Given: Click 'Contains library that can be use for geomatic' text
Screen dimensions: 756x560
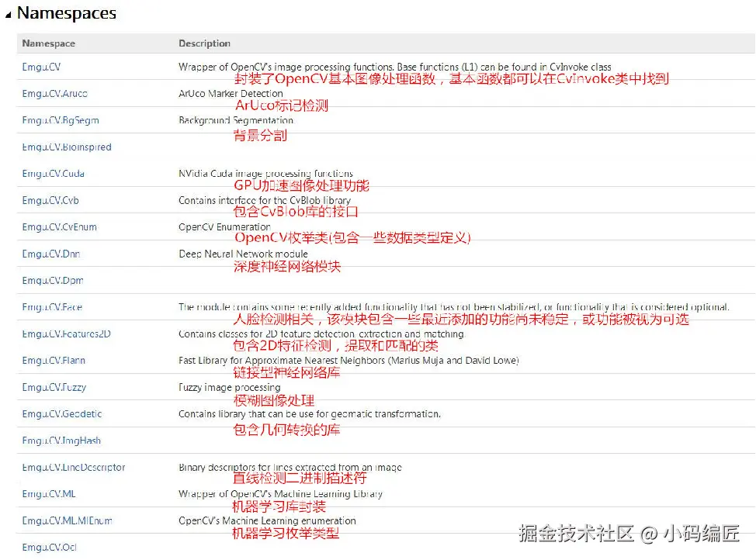Looking at the screenshot, I should point(310,414).
